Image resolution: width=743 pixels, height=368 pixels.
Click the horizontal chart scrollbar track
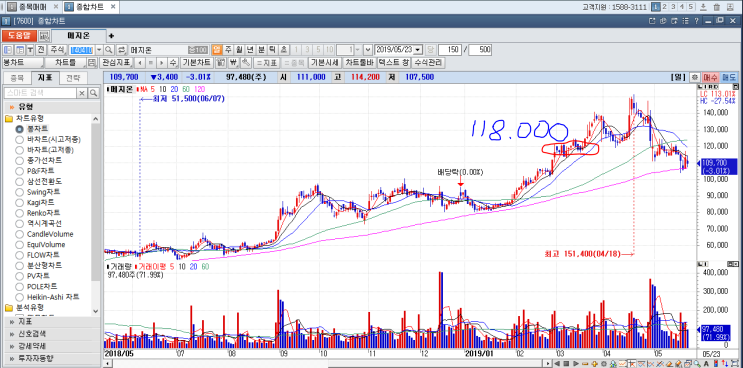(x=327, y=364)
